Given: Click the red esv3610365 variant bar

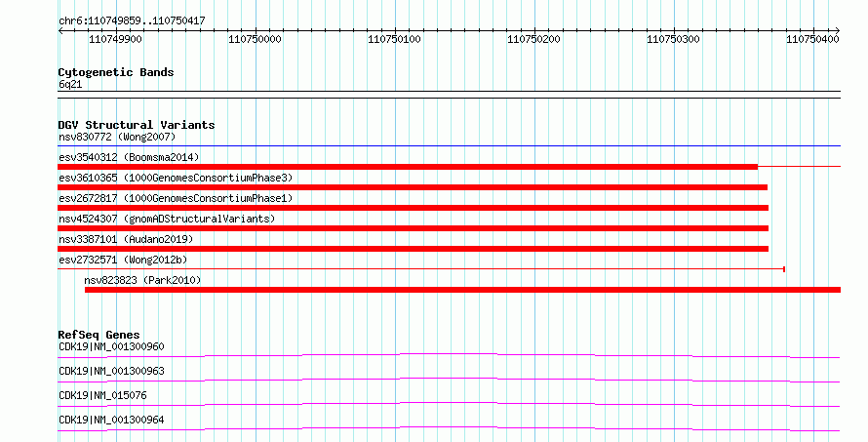Looking at the screenshot, I should point(413,187).
